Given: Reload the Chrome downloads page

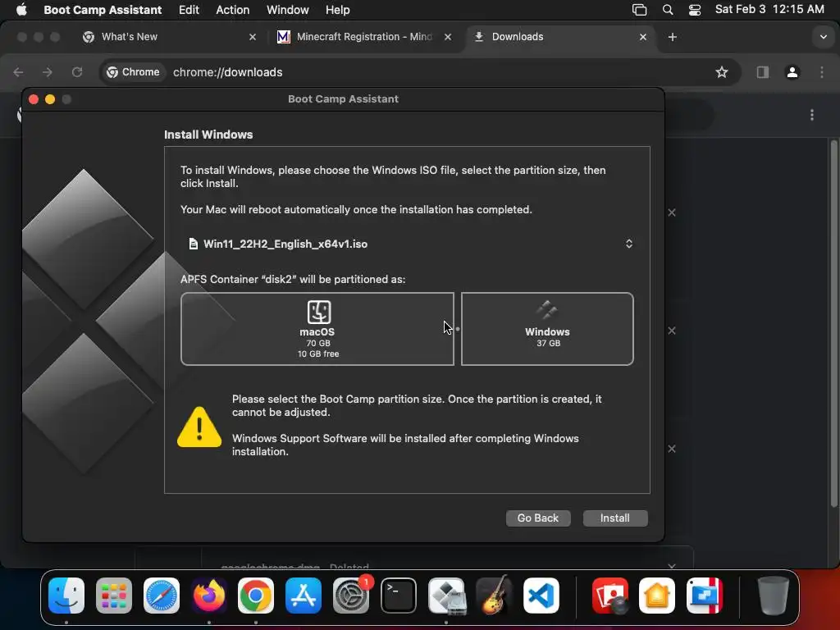Looking at the screenshot, I should point(77,72).
